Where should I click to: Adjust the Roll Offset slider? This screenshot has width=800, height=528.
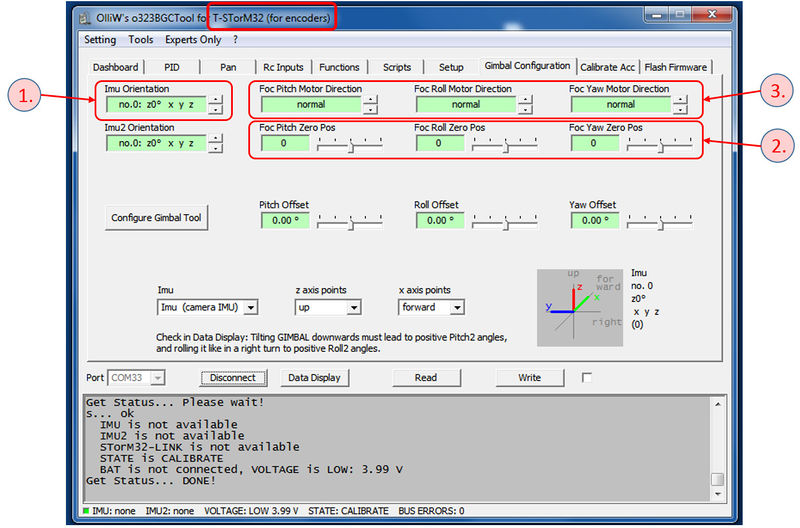pyautogui.click(x=505, y=221)
